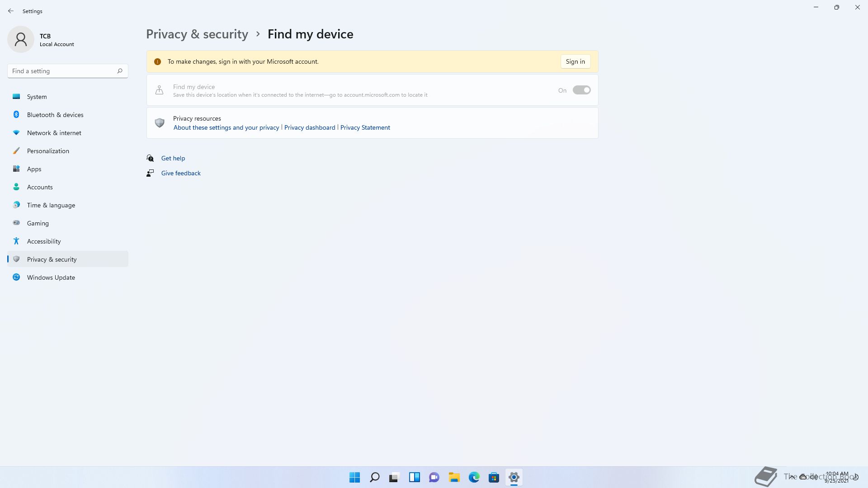Click the warning icon in the yellow banner

tap(157, 61)
